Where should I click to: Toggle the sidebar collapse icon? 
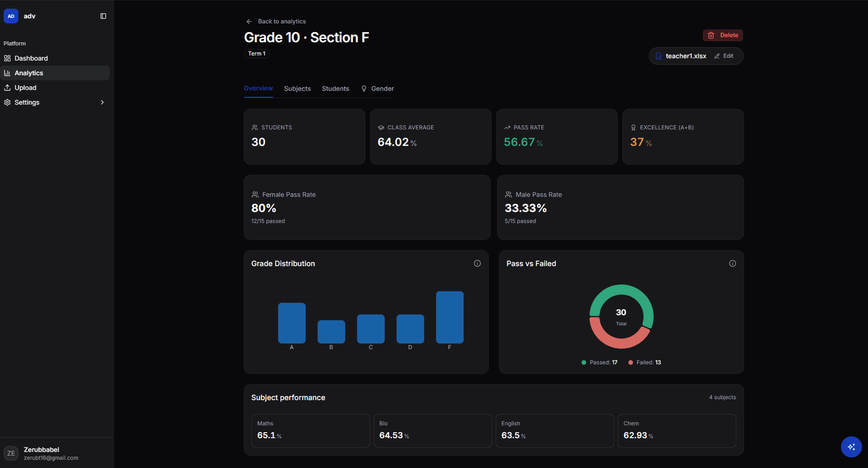tap(103, 16)
